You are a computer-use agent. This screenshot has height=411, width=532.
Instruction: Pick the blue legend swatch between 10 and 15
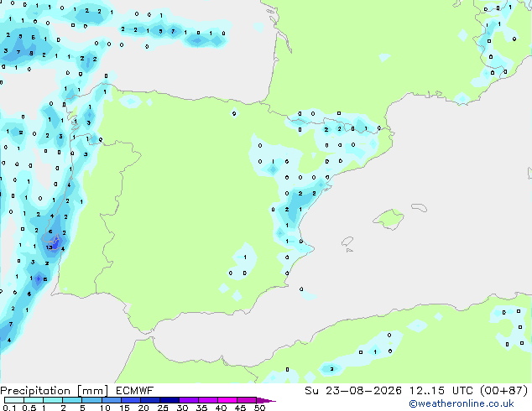(112, 400)
